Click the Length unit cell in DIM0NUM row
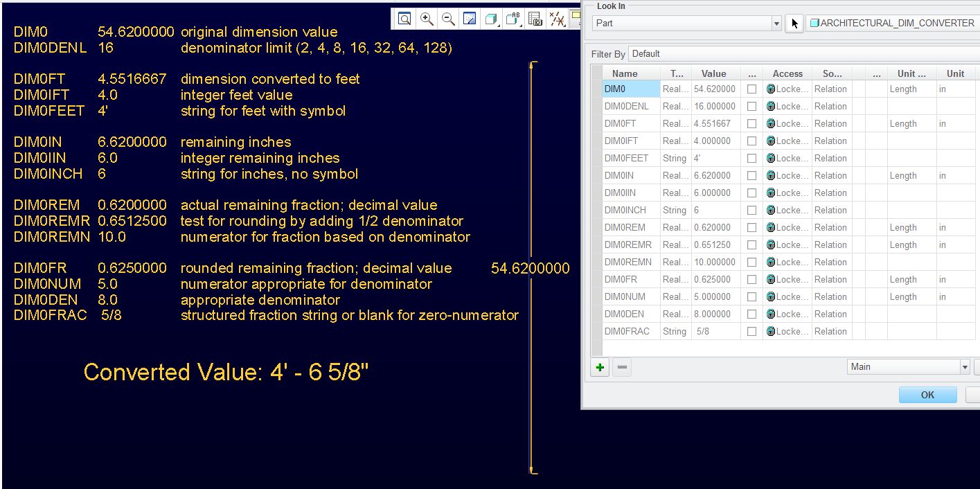Viewport: 980px width, 489px height. [912, 296]
